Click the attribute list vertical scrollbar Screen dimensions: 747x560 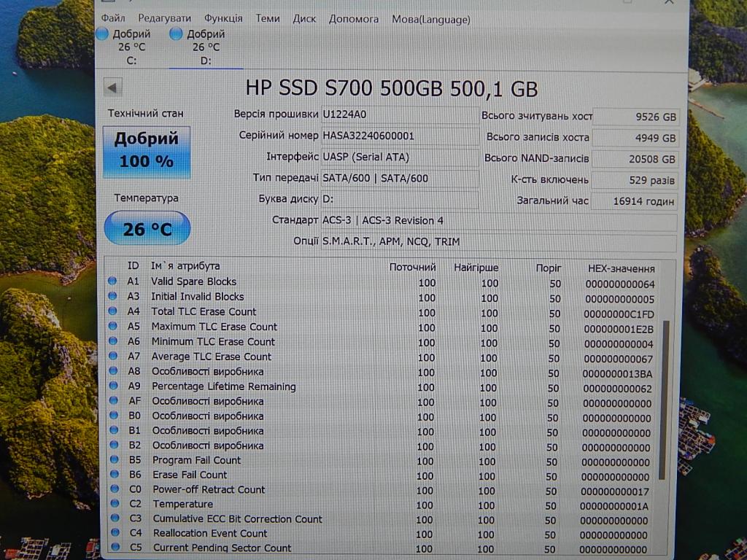[x=662, y=400]
